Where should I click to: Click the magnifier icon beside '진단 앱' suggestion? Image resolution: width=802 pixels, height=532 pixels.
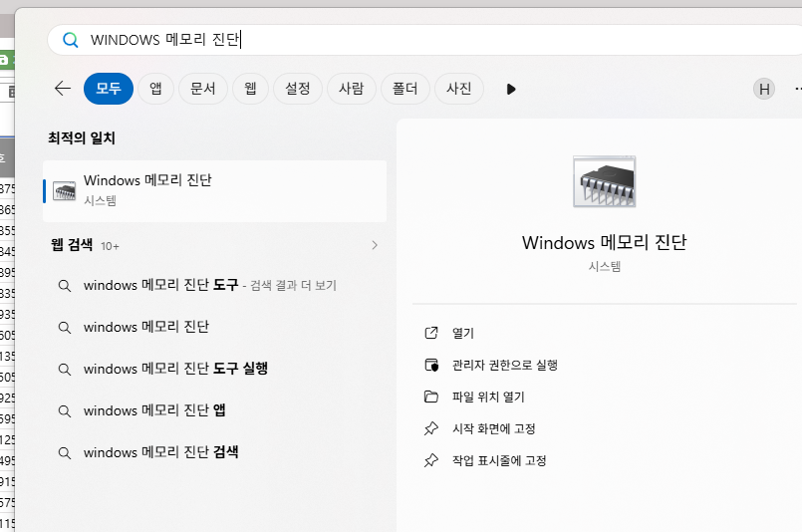(x=65, y=411)
